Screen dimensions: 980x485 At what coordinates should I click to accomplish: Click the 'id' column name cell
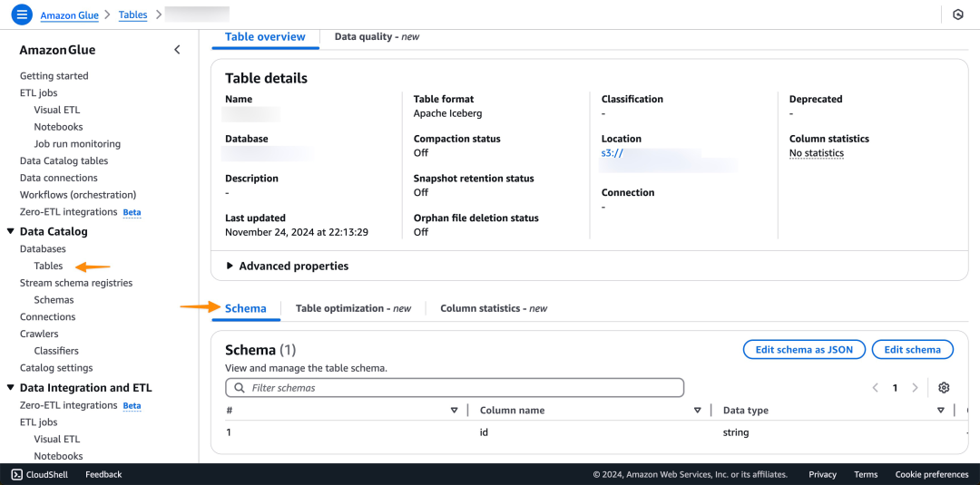coord(484,432)
